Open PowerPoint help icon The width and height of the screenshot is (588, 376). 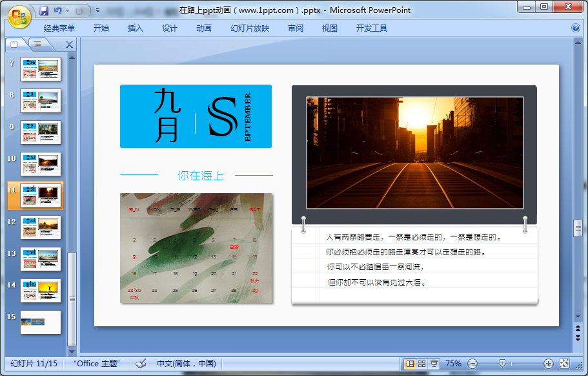[x=576, y=28]
